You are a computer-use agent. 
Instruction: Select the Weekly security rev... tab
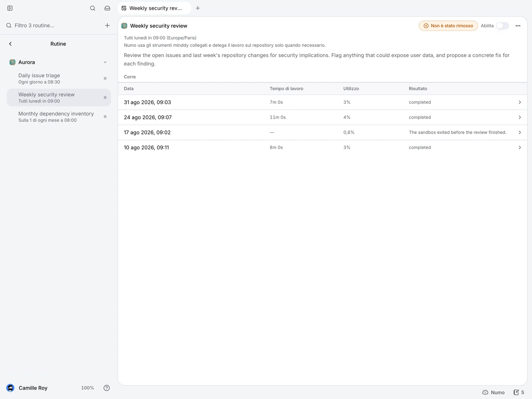tap(154, 8)
